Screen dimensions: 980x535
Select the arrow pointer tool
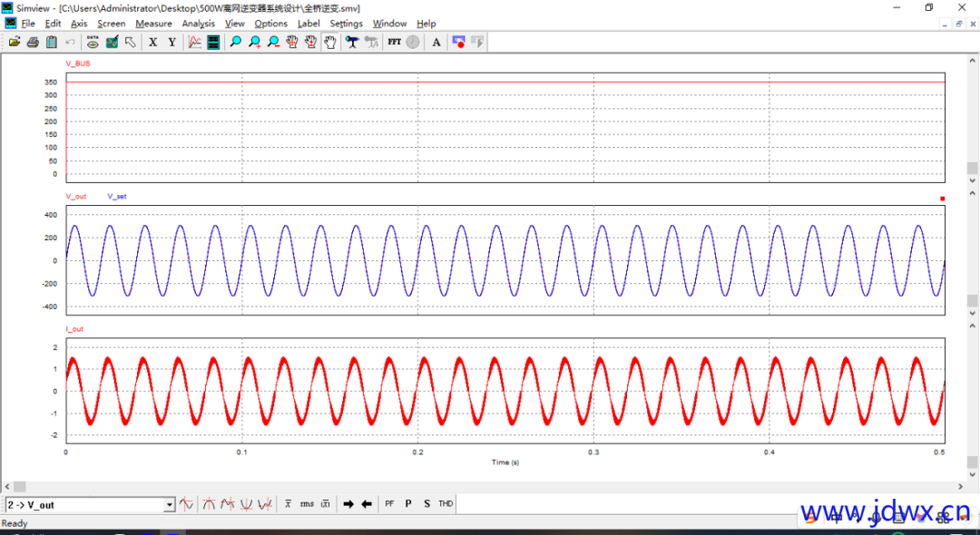point(131,43)
